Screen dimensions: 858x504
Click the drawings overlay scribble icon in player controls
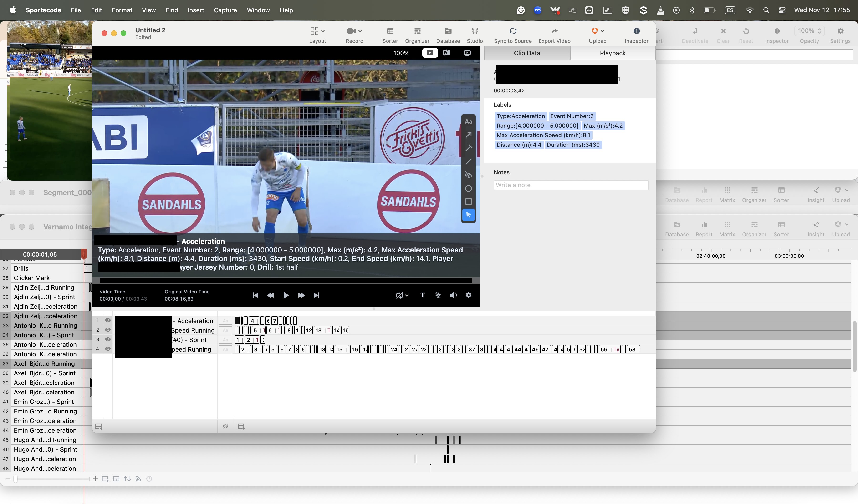pos(438,295)
